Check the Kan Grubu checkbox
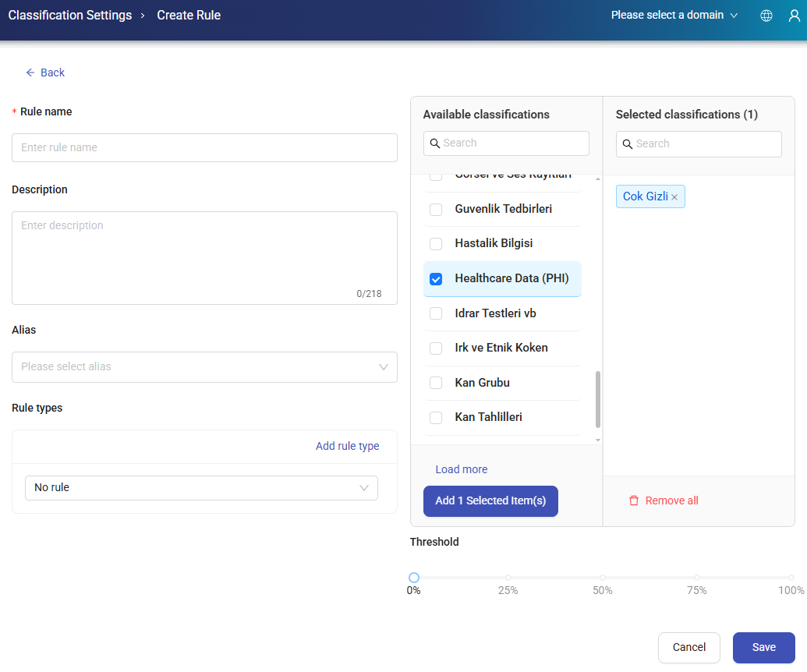This screenshot has height=672, width=807. tap(436, 383)
